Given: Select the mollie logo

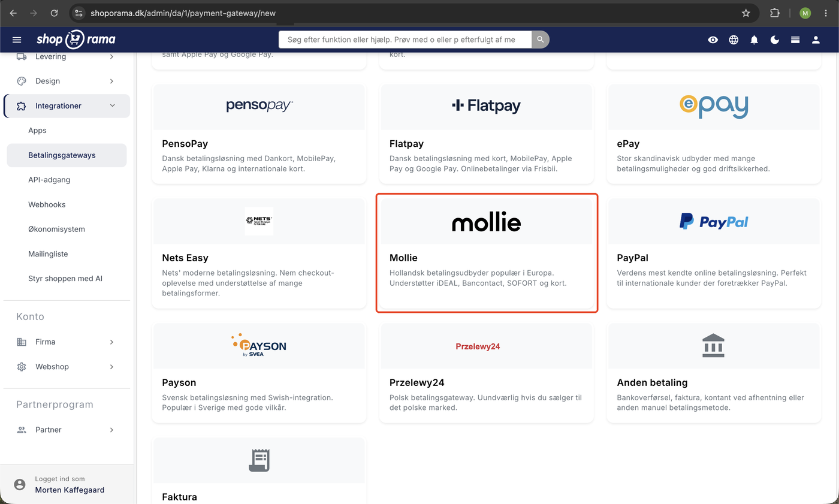Looking at the screenshot, I should point(486,222).
